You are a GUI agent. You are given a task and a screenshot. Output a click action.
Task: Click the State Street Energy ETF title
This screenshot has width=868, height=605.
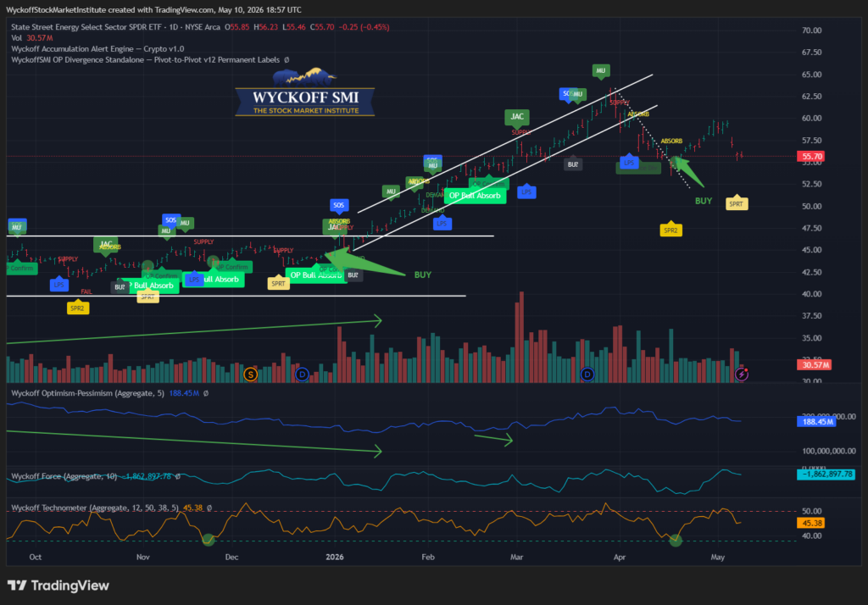tap(115, 27)
